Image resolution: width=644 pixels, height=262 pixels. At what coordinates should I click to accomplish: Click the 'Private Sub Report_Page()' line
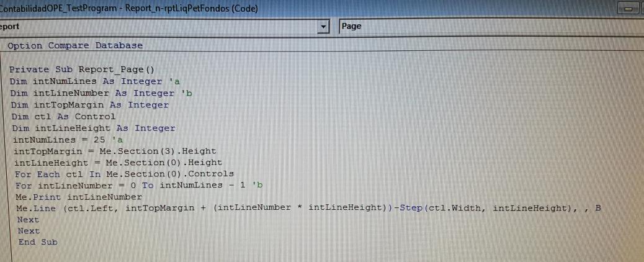pos(82,70)
